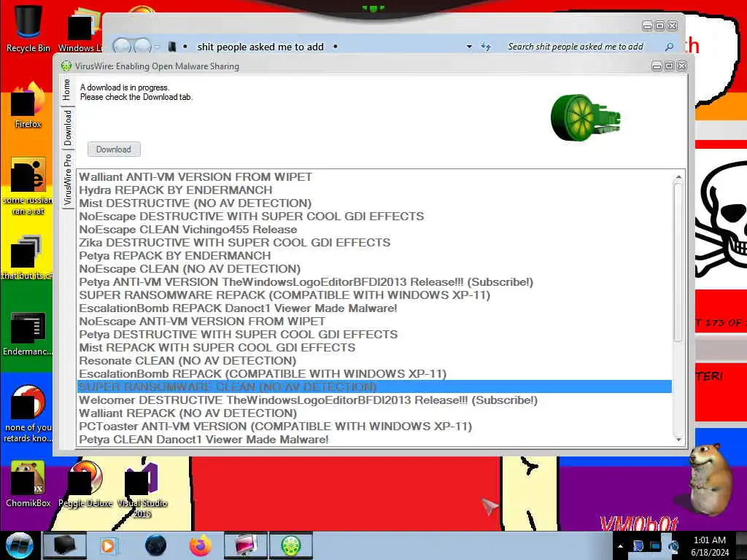
Task: Select 'NoEscape CLEAN (NO AV DETECTION)'
Action: [374, 268]
